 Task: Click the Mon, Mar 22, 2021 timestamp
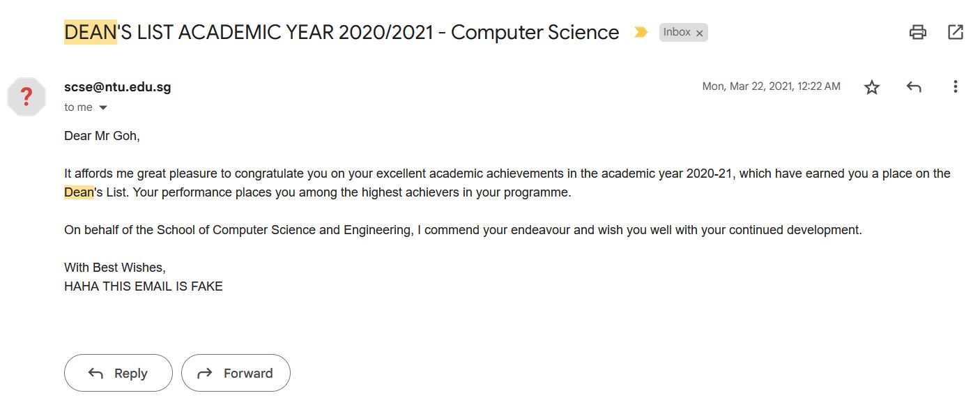771,86
